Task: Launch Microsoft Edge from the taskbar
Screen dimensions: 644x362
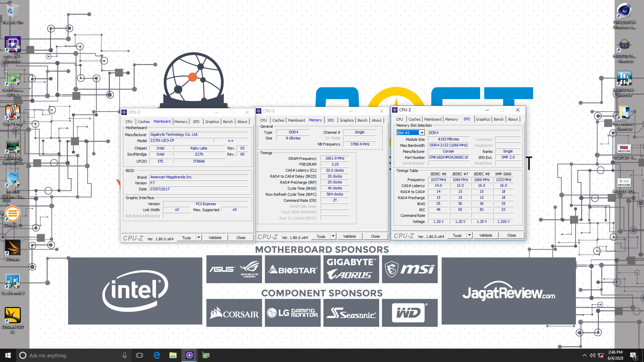Action: pos(157,355)
